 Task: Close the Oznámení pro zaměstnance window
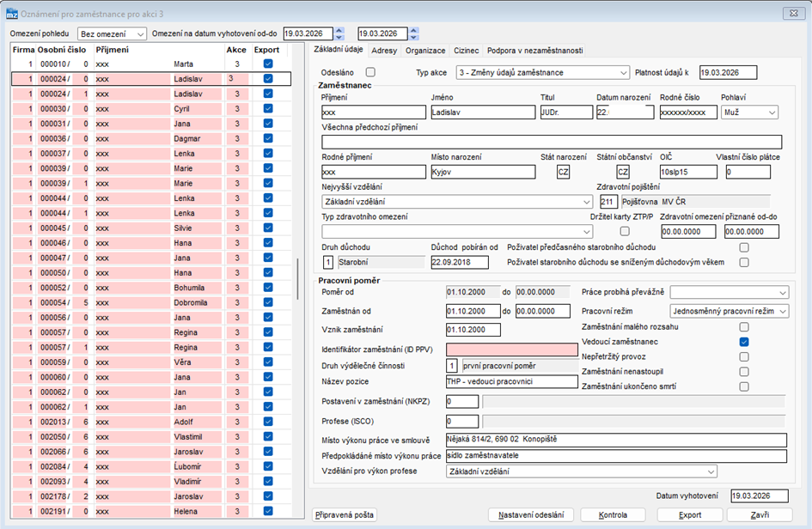[x=793, y=14]
